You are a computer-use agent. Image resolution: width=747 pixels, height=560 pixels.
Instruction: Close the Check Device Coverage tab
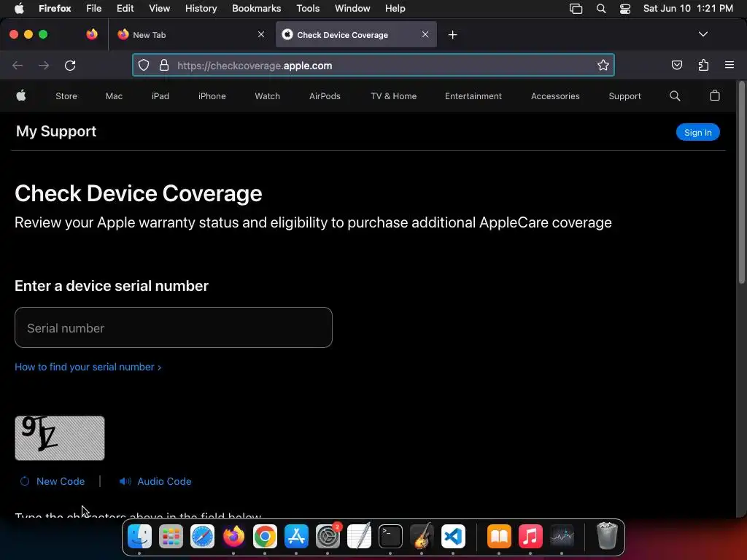click(x=425, y=34)
